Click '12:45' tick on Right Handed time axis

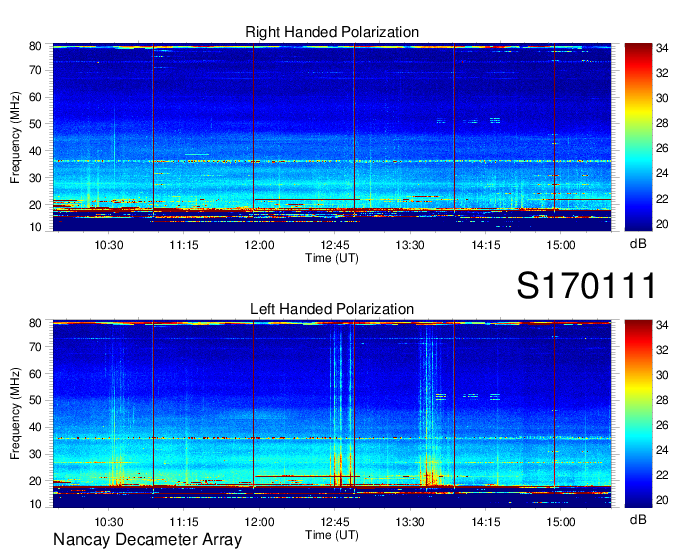[x=335, y=245]
